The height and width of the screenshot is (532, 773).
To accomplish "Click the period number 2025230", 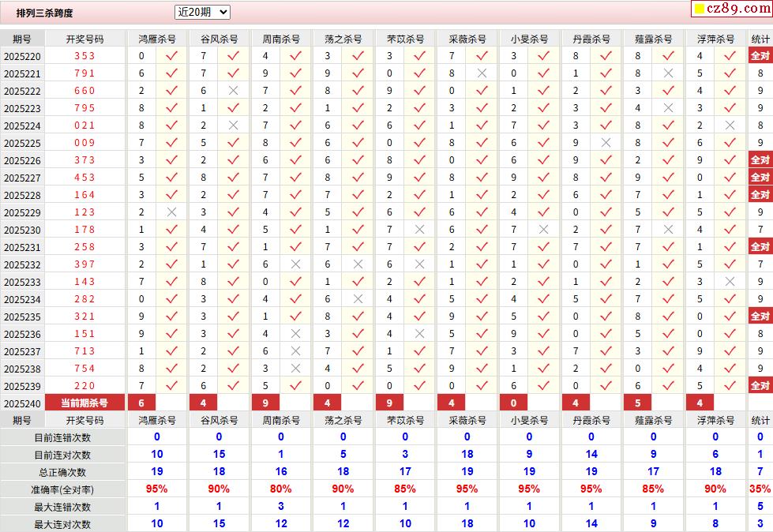I will click(x=22, y=230).
